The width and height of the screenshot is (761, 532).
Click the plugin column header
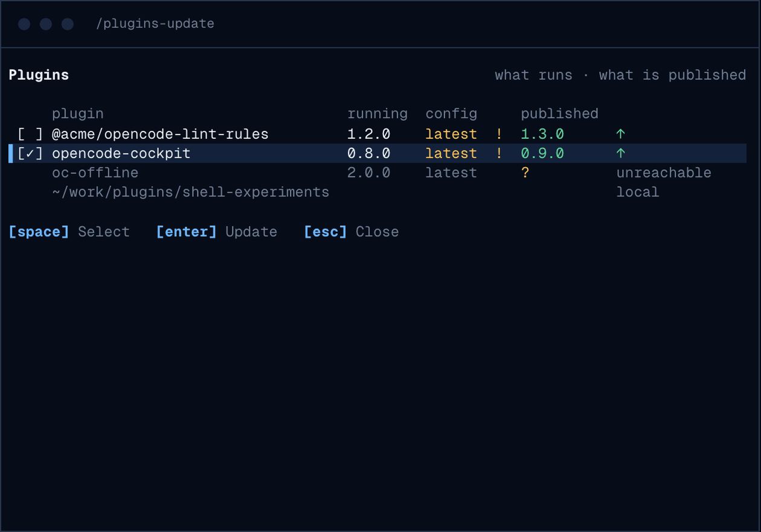point(78,114)
